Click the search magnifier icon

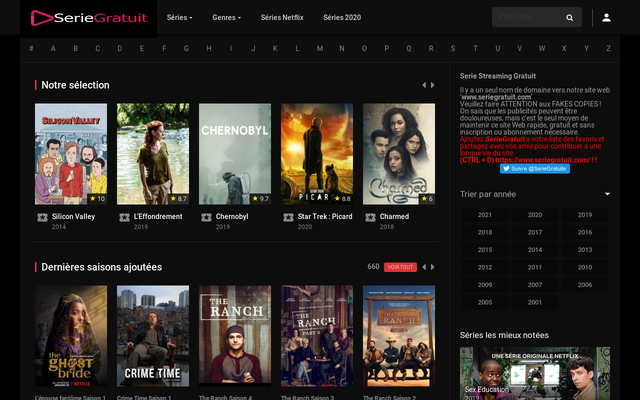click(x=569, y=18)
